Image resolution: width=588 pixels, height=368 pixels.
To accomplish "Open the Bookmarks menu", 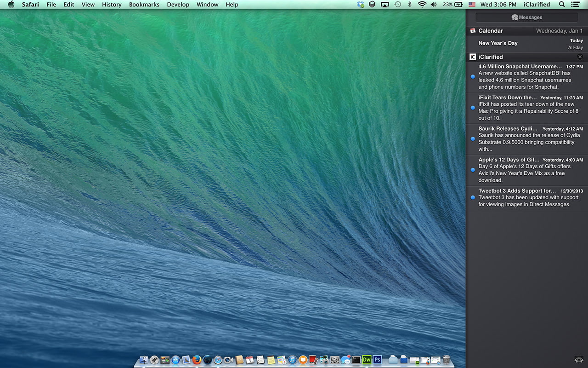I will [144, 5].
